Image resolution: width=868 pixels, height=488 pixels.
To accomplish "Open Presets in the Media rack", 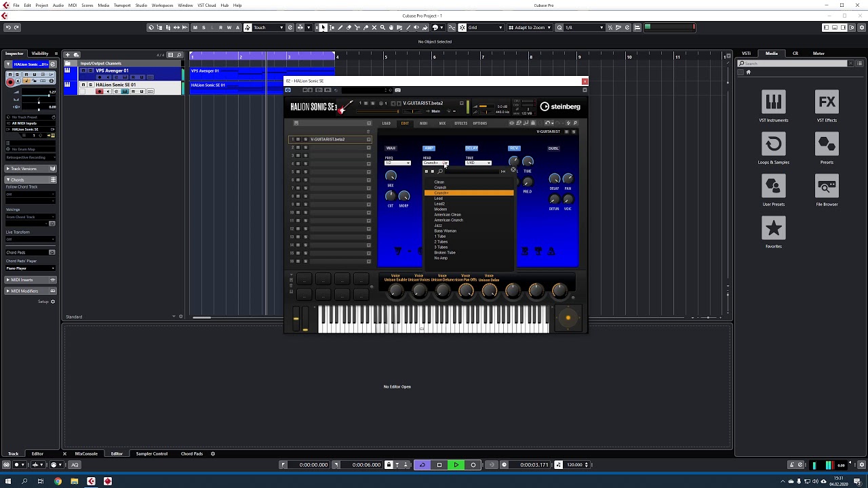I will point(827,148).
